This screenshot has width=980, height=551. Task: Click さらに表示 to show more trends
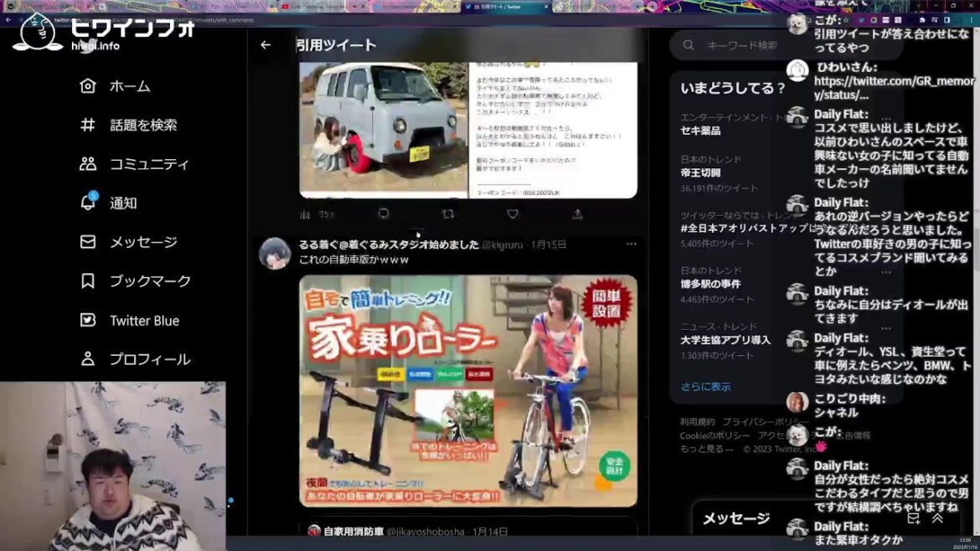(705, 387)
